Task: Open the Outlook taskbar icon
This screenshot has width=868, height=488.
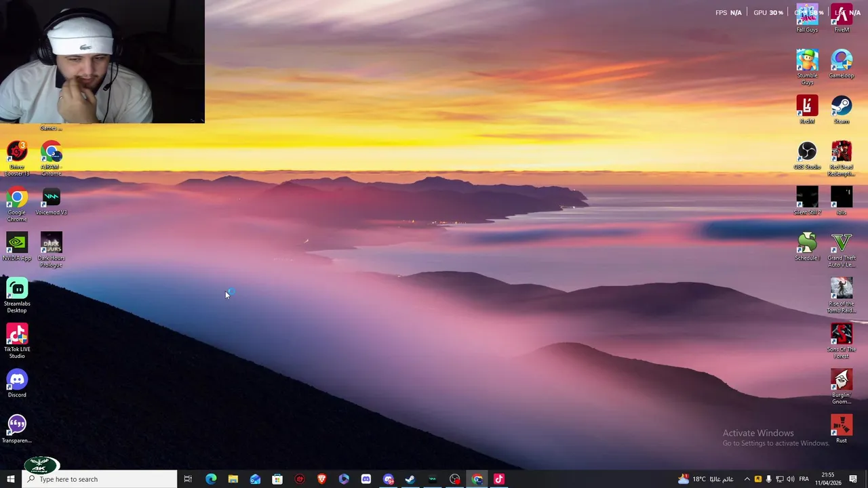Action: pos(255,479)
